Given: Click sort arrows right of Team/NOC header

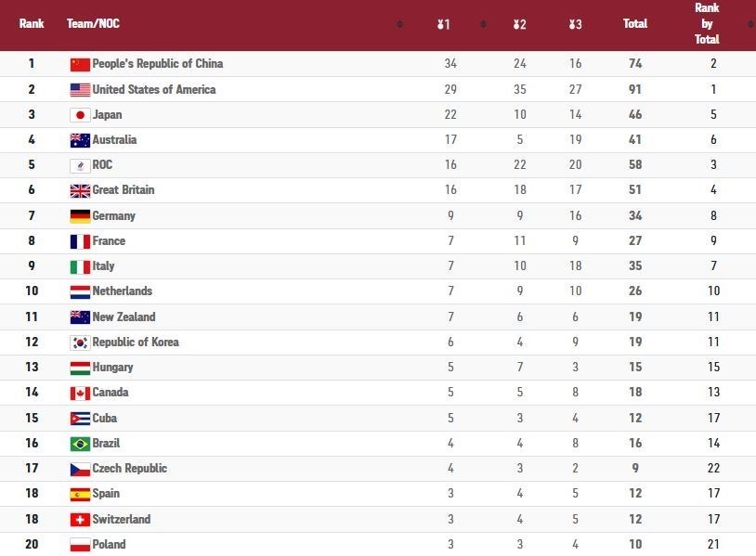Looking at the screenshot, I should pyautogui.click(x=399, y=24).
